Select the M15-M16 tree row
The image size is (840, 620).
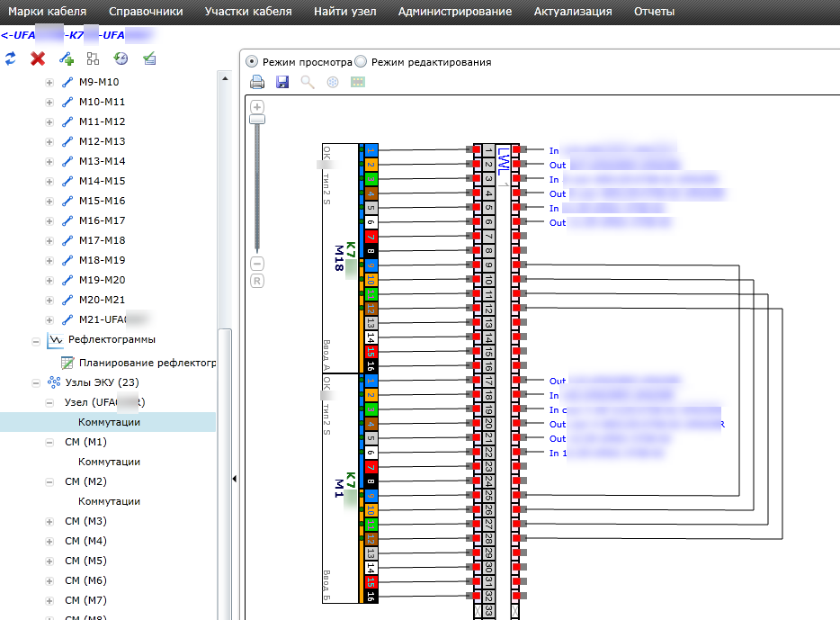tap(103, 201)
